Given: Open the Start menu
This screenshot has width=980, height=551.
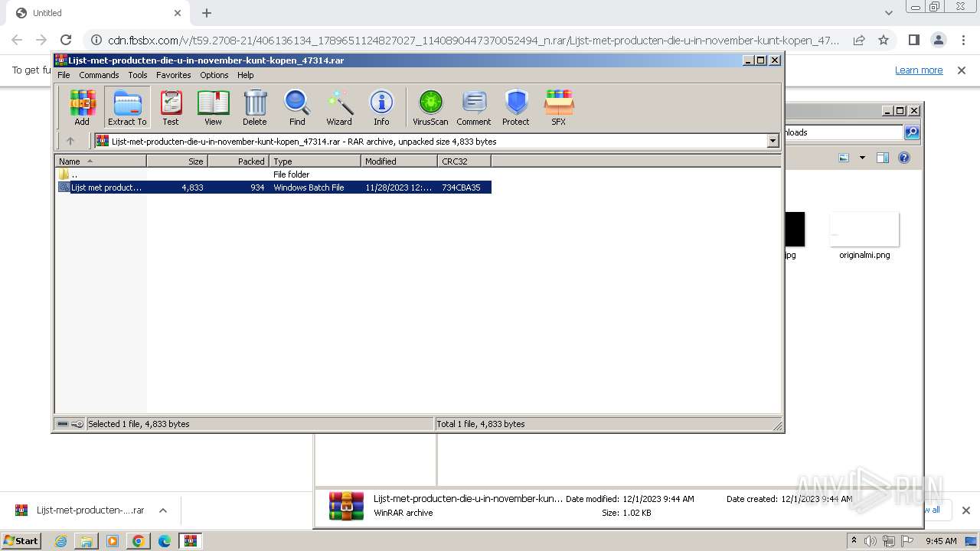Looking at the screenshot, I should point(21,540).
